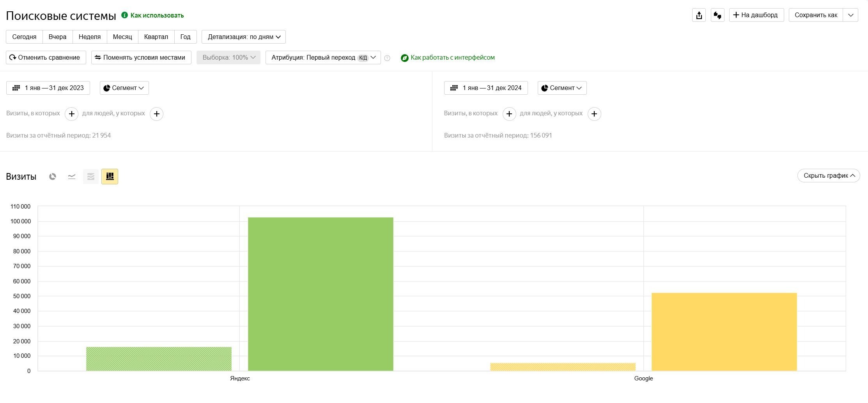
Task: Switch to pie chart view
Action: [x=53, y=177]
